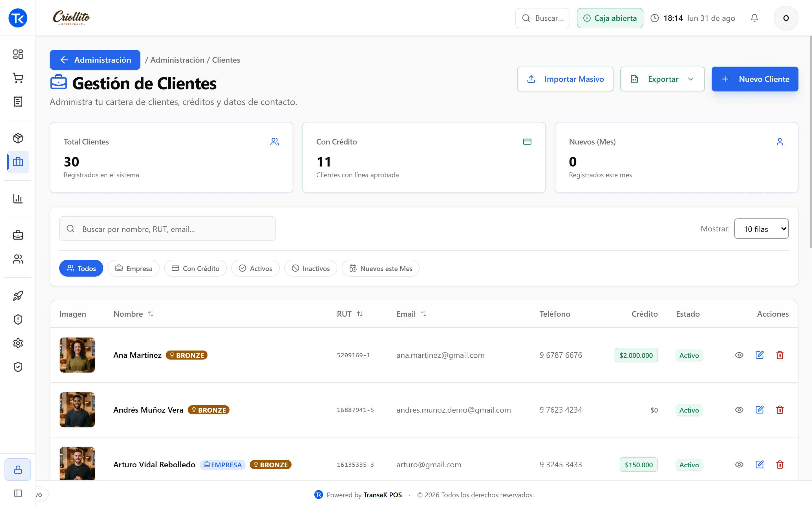Open the box package sidebar icon
This screenshot has width=812, height=508.
click(x=18, y=138)
